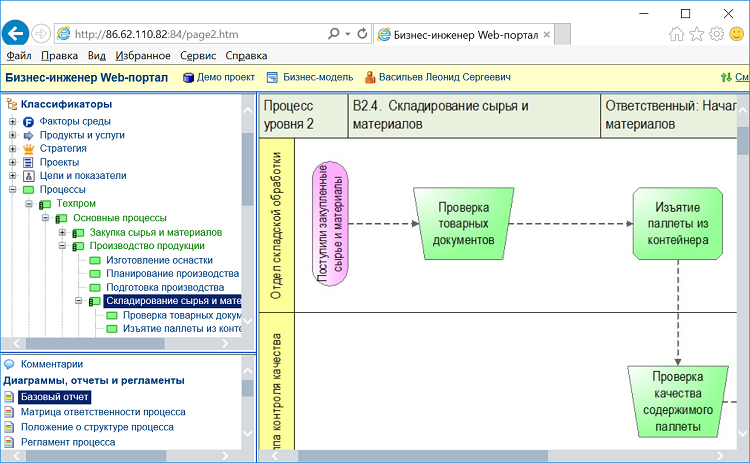Click the Бизнес-модель icon in toolbar
The width and height of the screenshot is (750, 463).
click(x=273, y=77)
